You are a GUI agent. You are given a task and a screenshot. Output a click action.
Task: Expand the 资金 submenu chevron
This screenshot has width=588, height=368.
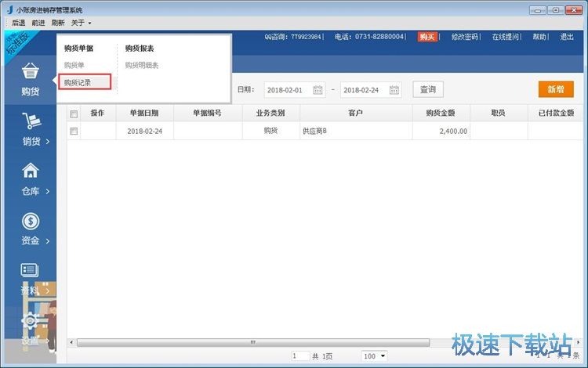point(48,240)
